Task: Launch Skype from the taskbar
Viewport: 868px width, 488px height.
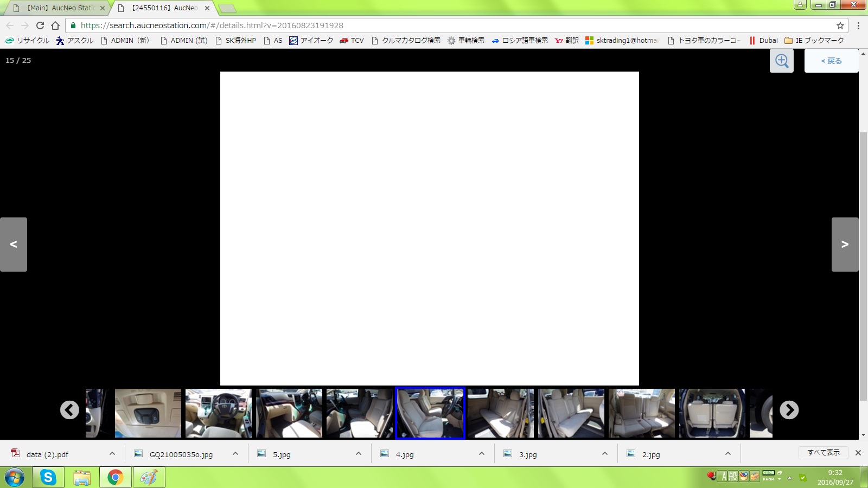Action: tap(48, 477)
